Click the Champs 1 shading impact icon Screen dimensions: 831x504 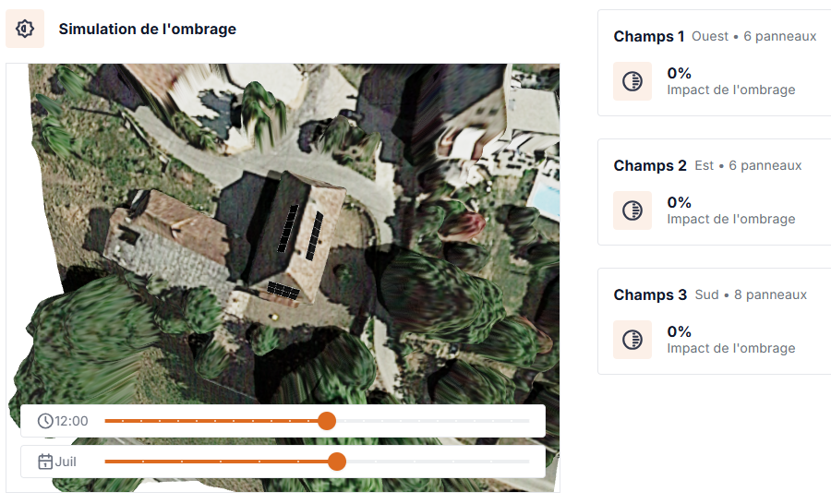coord(632,81)
